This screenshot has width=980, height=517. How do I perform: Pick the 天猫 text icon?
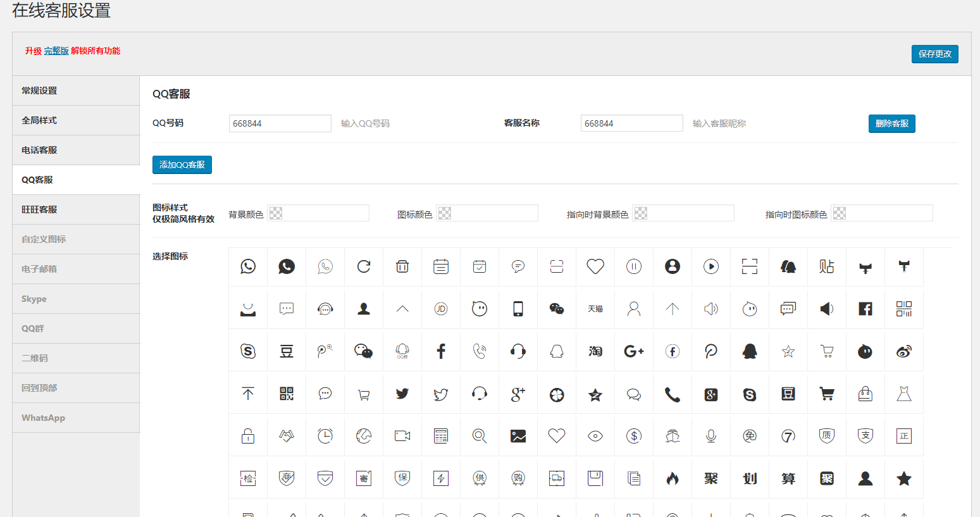coord(595,309)
